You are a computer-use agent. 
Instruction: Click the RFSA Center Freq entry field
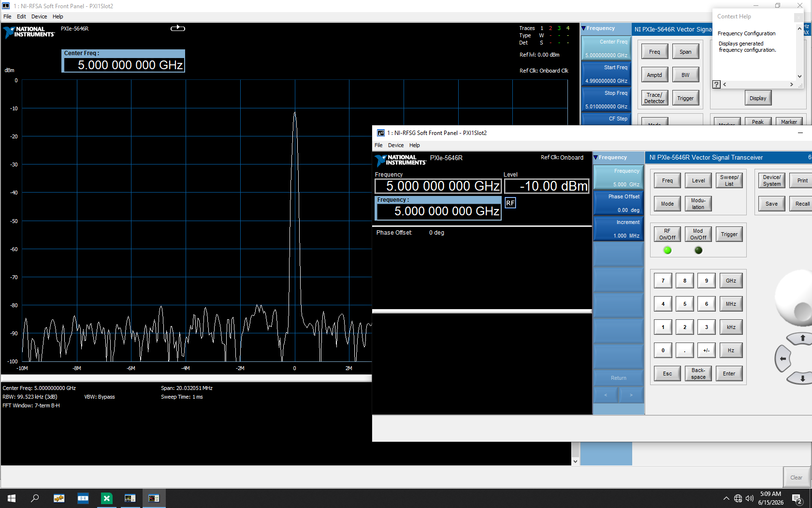click(x=124, y=65)
